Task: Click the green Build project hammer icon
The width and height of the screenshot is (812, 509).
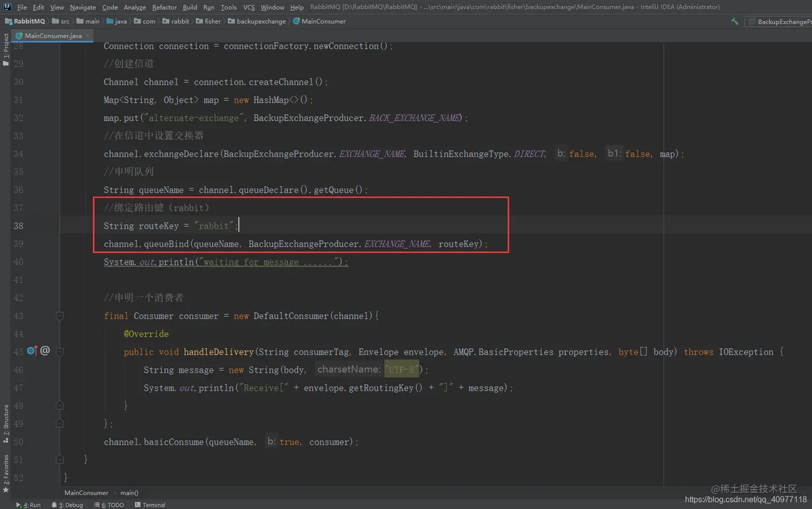Action: 735,21
